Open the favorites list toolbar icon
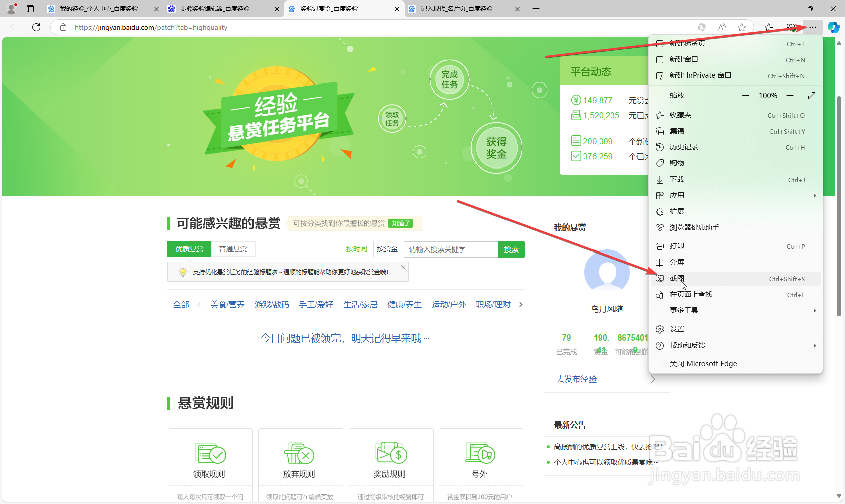Viewport: 845px width, 504px height. [769, 27]
